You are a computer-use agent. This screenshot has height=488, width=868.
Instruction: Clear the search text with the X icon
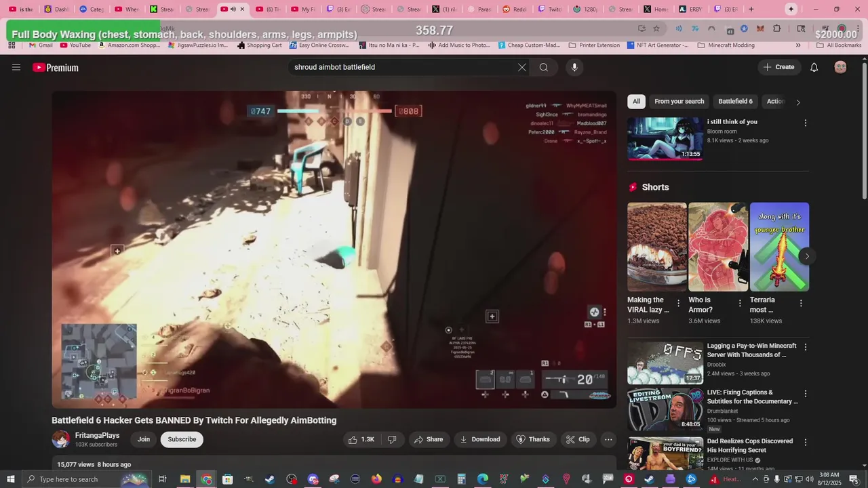(x=521, y=67)
